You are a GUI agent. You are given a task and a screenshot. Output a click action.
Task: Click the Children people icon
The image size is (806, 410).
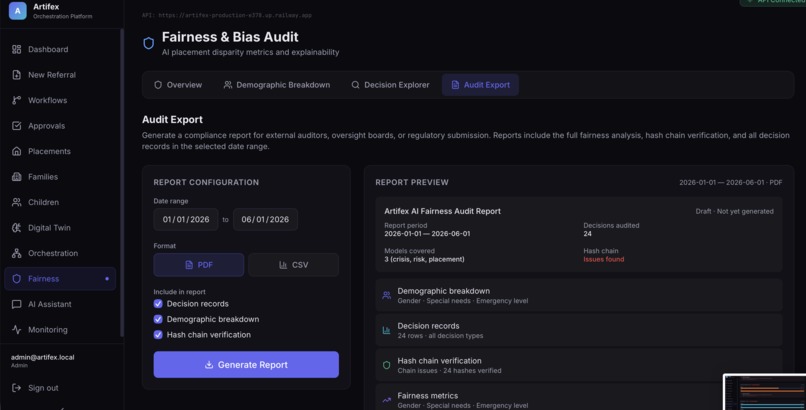point(16,202)
